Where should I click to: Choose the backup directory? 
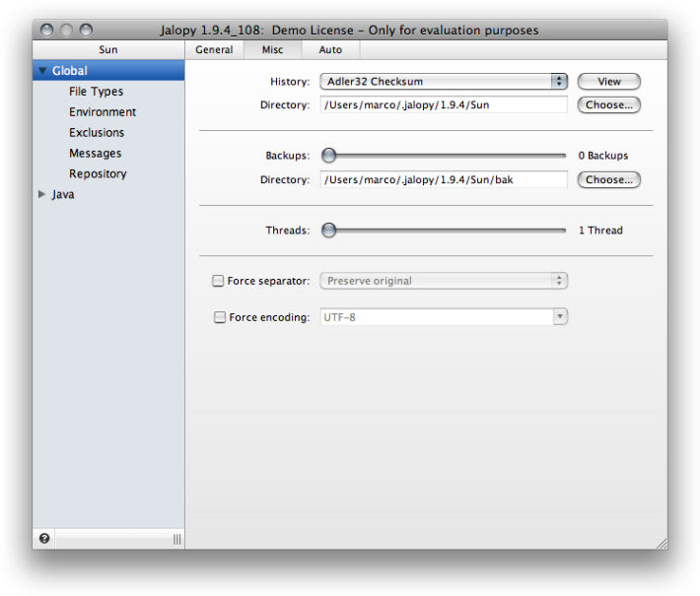pyautogui.click(x=609, y=179)
